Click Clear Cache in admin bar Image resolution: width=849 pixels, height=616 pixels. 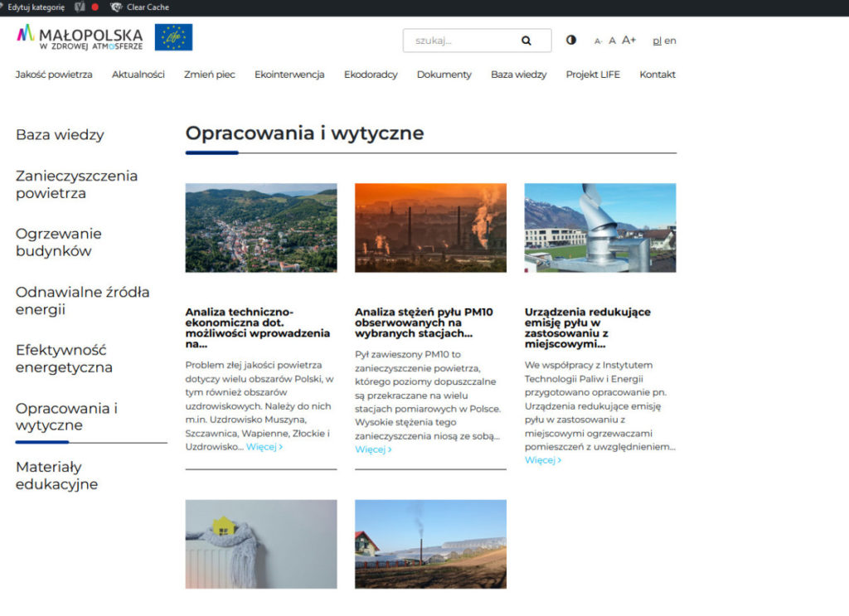click(147, 7)
